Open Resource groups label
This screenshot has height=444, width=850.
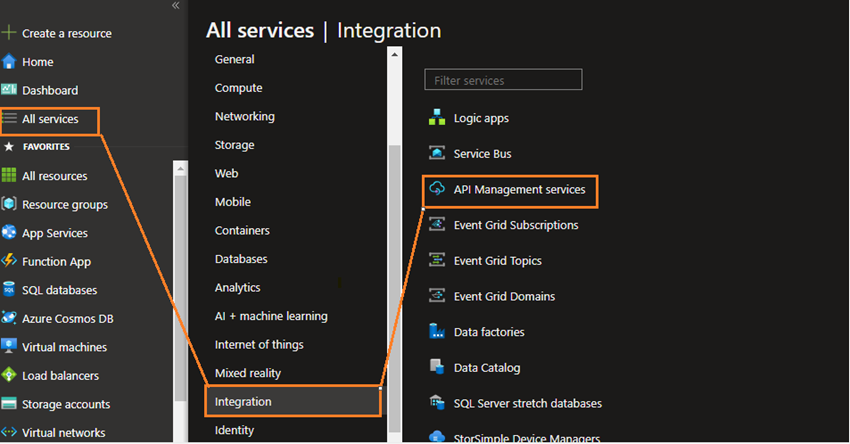click(65, 204)
